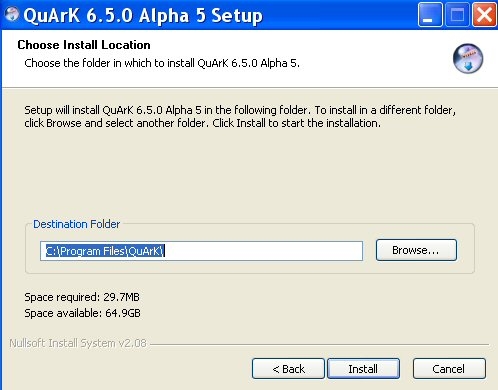This screenshot has height=390, width=498.
Task: Click the installer logo icon in header
Action: tap(468, 59)
